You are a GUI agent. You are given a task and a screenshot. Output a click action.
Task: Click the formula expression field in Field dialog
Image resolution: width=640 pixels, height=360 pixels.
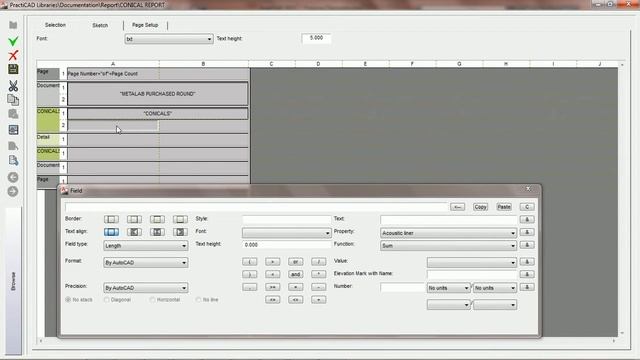point(256,207)
